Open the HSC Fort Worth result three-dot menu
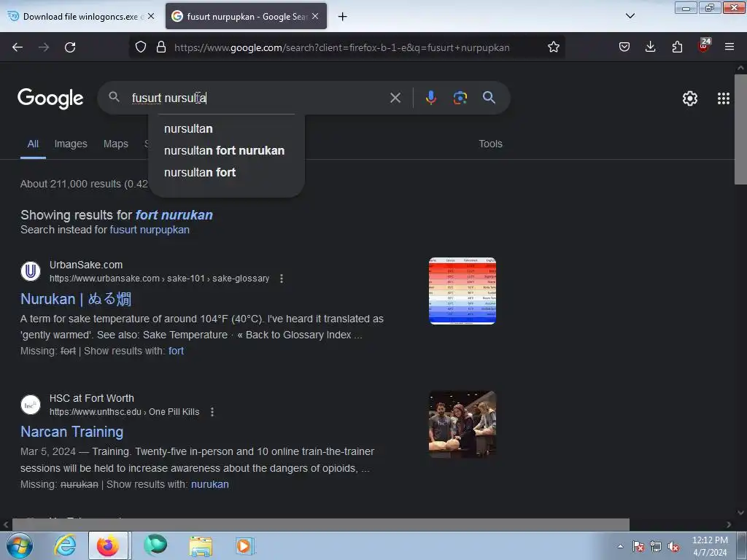The height and width of the screenshot is (560, 747). point(212,412)
